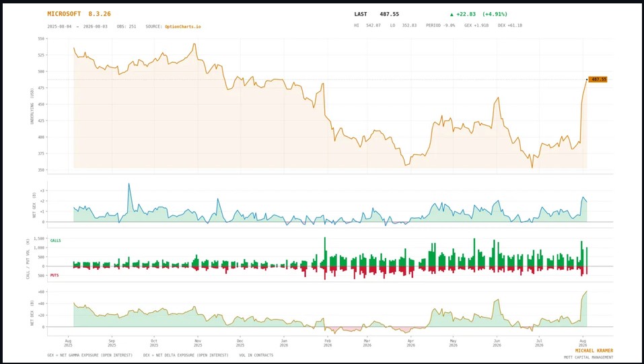Screen dimensions: 644x364
Task: Click the "MICHAEL KRAMER" author credit
Action: (594, 351)
